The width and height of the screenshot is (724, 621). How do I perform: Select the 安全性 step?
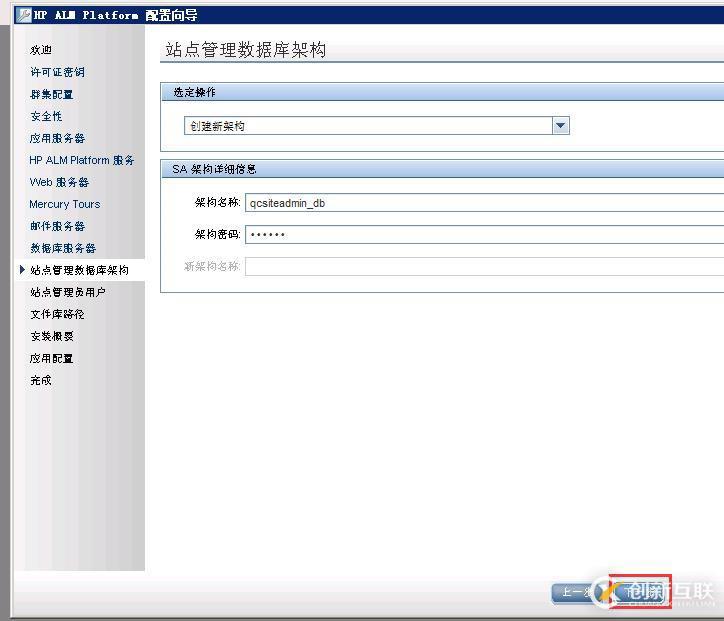coord(46,116)
